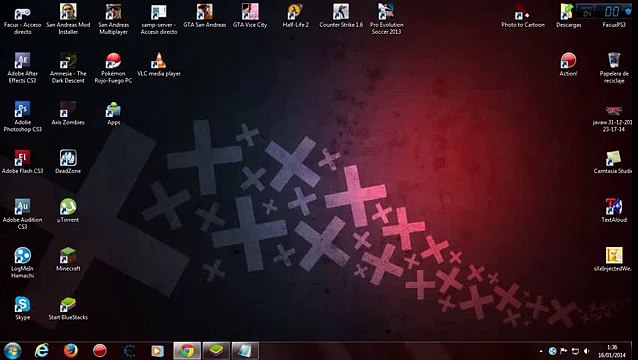This screenshot has width=638, height=360.
Task: Open the volume speaker tray icon
Action: point(586,351)
